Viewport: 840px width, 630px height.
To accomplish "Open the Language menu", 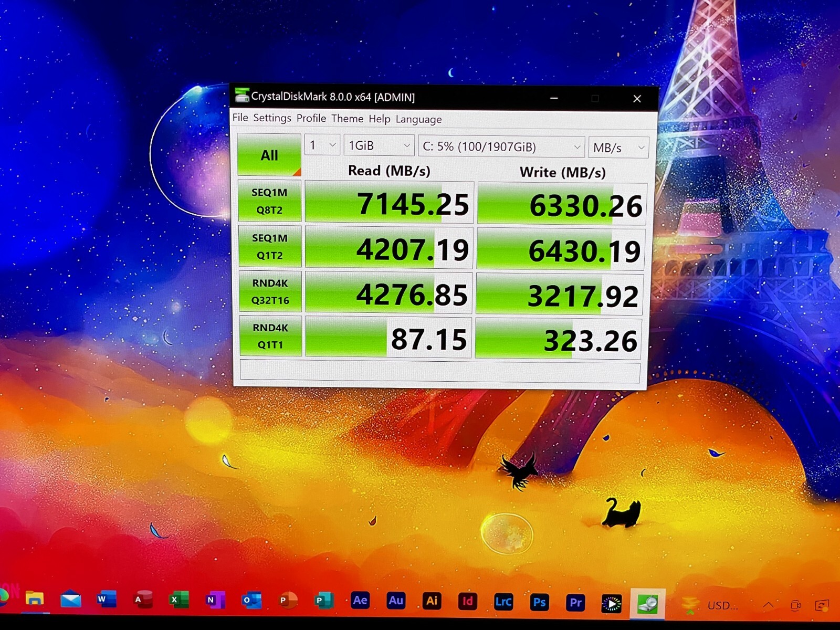I will pos(418,120).
